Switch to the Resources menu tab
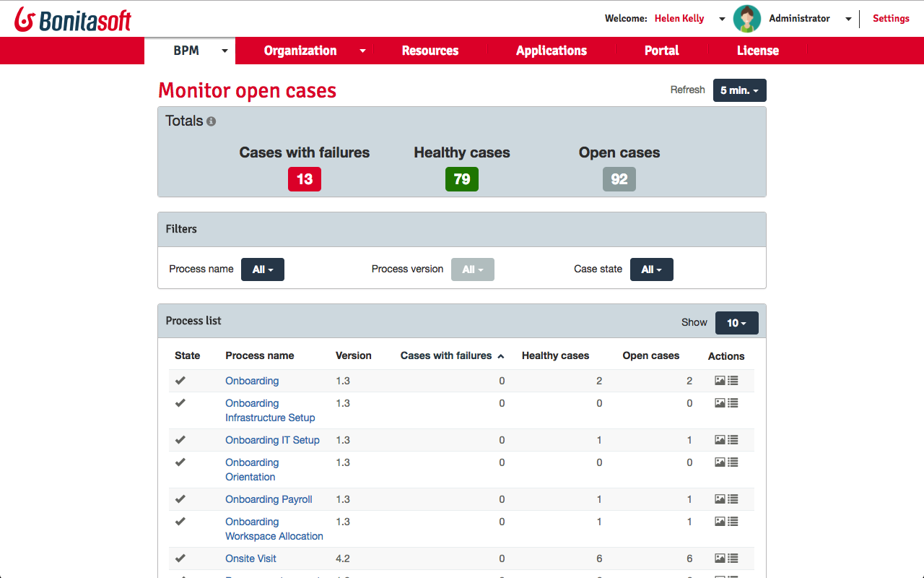 coord(430,51)
